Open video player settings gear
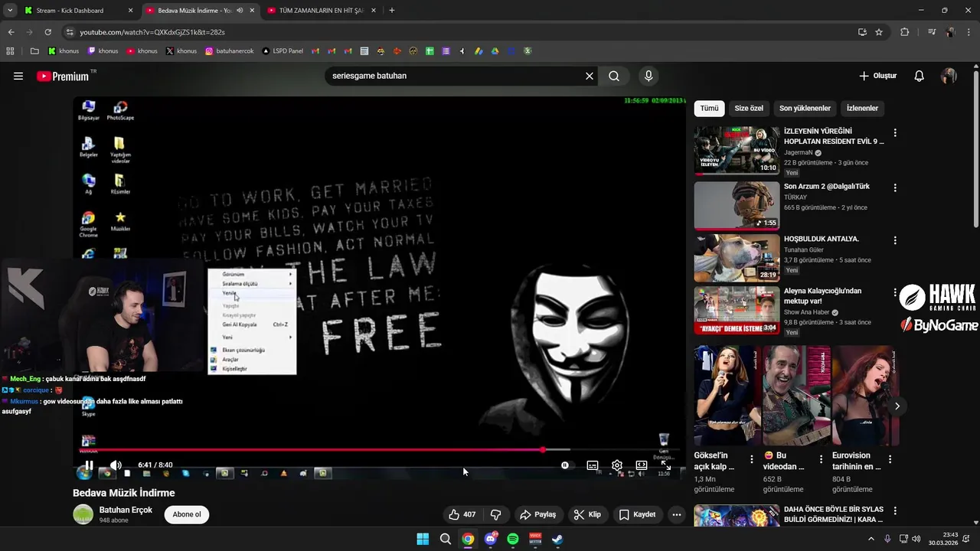 (x=617, y=465)
